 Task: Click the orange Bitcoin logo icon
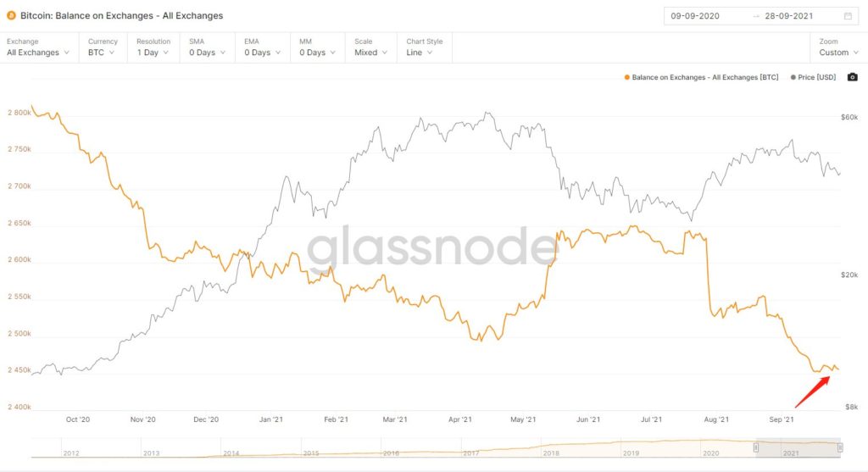tap(11, 15)
